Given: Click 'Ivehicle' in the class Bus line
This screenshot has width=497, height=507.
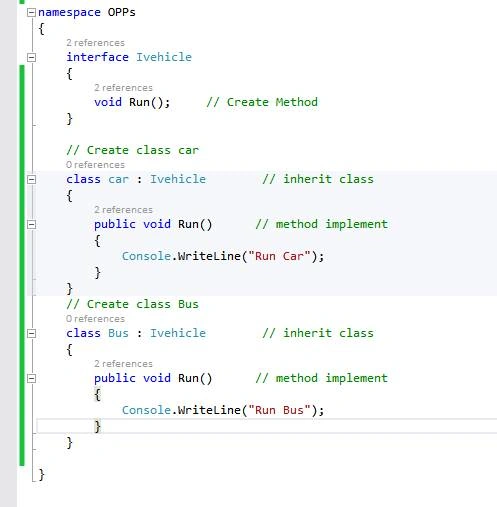Looking at the screenshot, I should tap(178, 333).
